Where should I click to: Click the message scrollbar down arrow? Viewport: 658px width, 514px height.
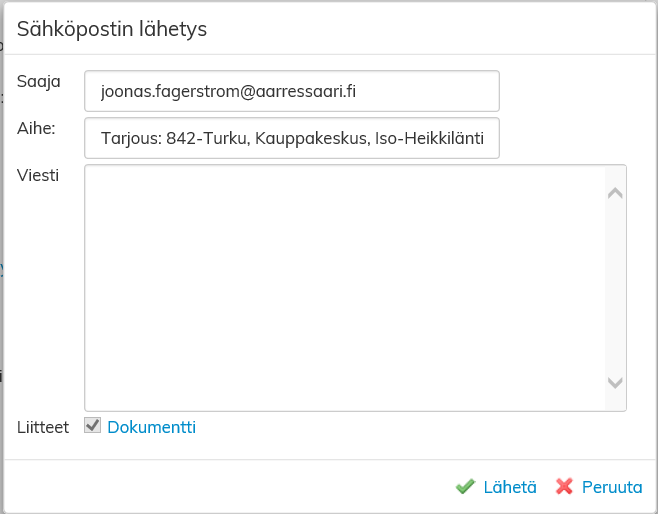(615, 383)
